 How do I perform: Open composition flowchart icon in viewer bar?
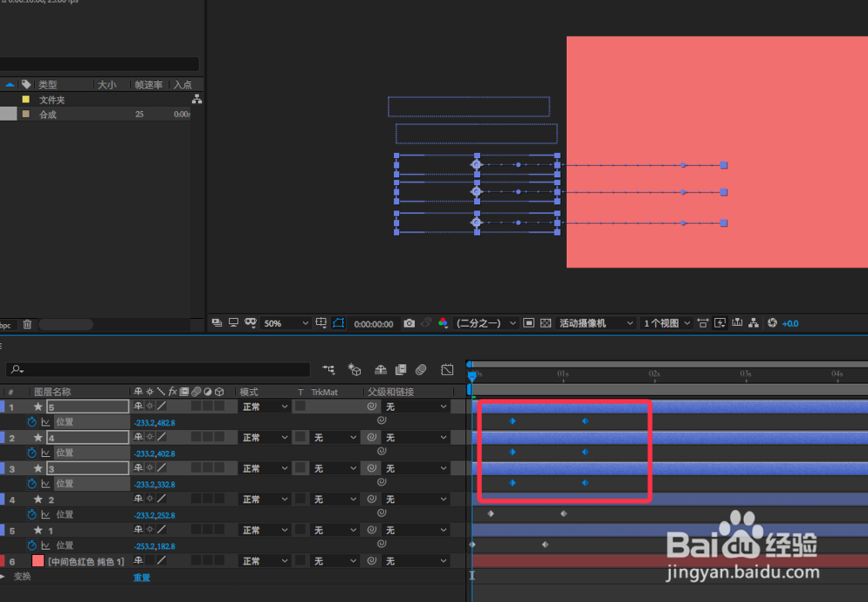coord(753,323)
